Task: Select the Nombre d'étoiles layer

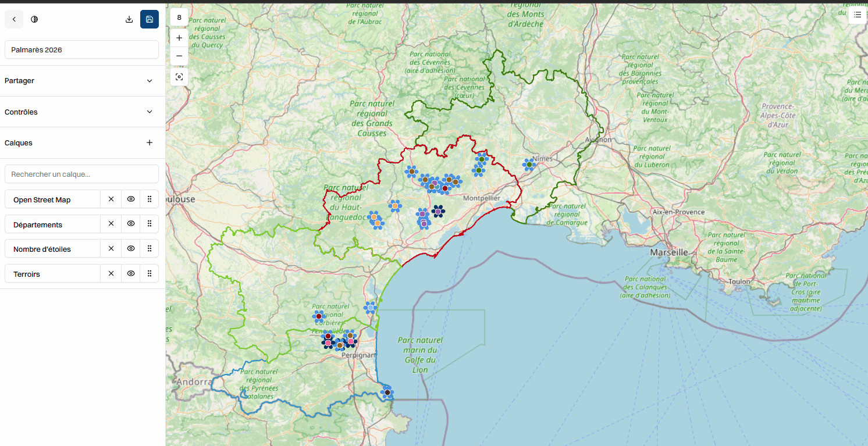Action: [x=52, y=249]
